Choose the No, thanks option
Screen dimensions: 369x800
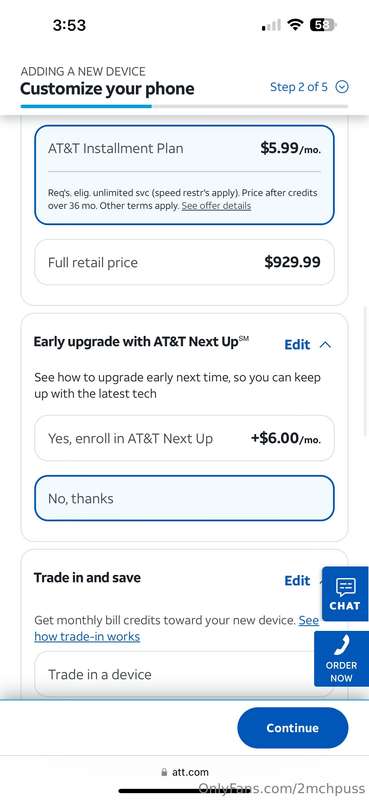tap(184, 498)
